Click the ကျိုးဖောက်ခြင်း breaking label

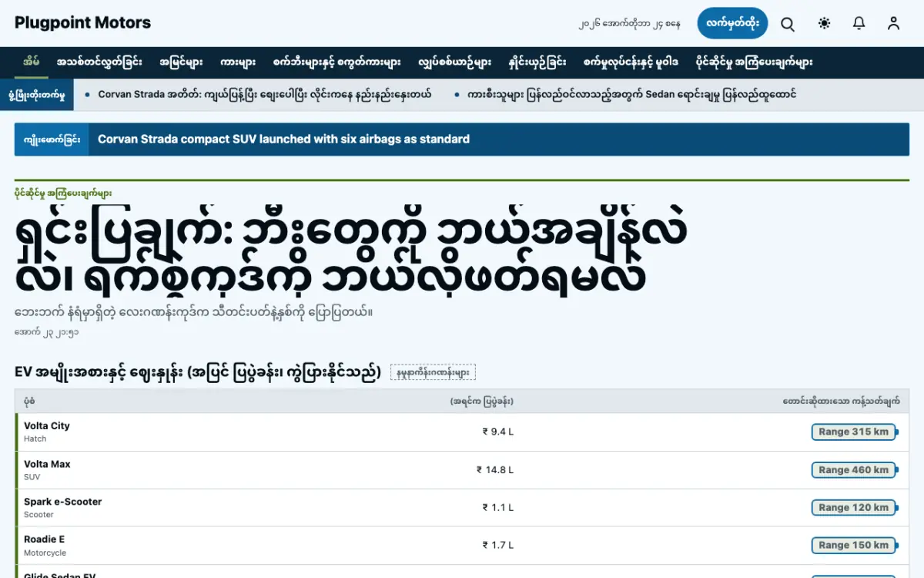52,139
